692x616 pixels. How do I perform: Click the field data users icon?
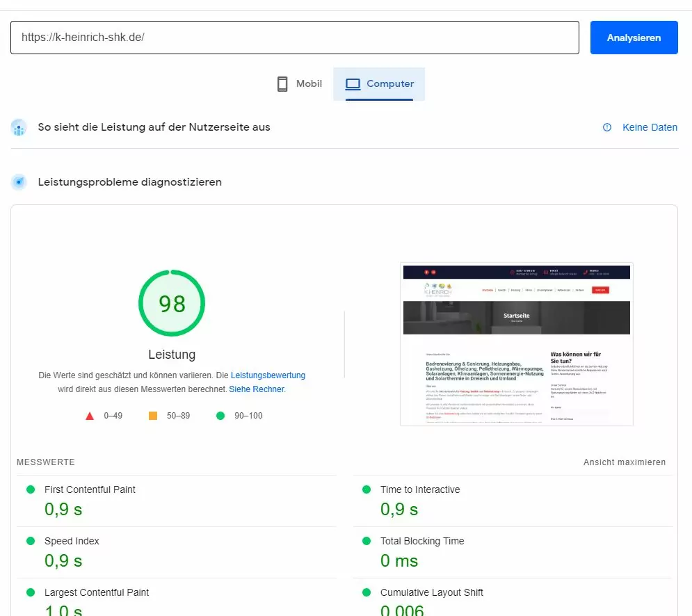(x=19, y=128)
